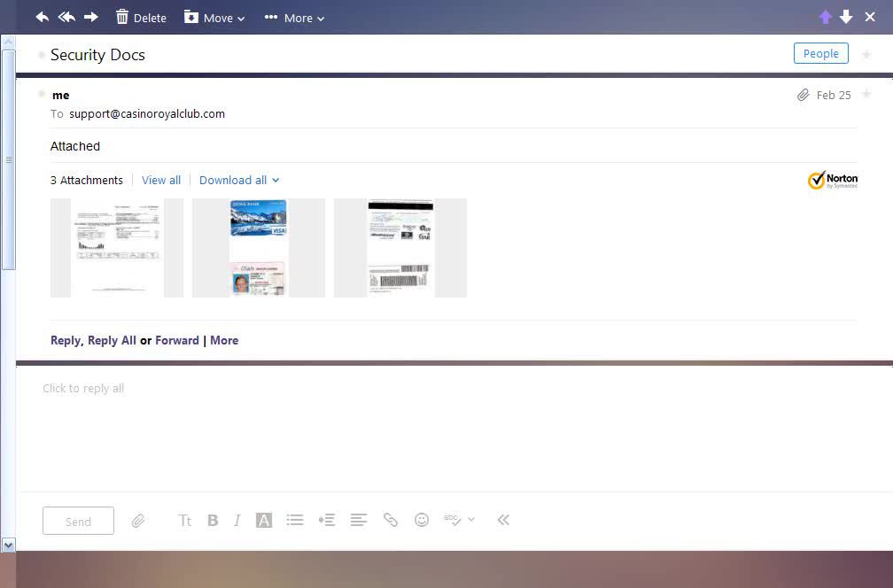Click the scrollbar up arrow at left edge

tap(8, 42)
